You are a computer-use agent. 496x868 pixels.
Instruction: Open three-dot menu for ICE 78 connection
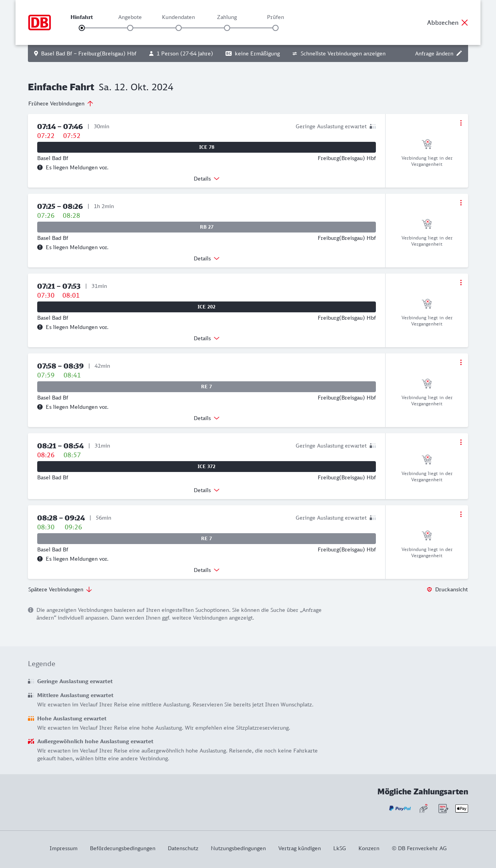(x=461, y=123)
